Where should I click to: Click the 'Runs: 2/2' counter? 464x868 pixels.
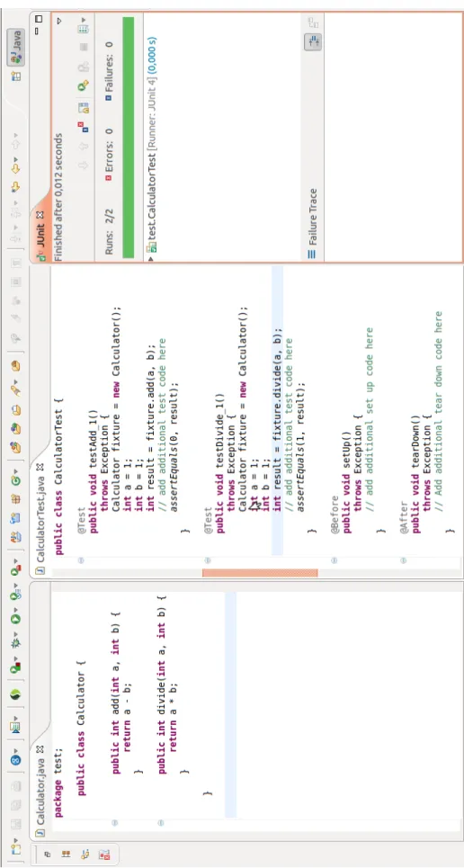[x=109, y=231]
